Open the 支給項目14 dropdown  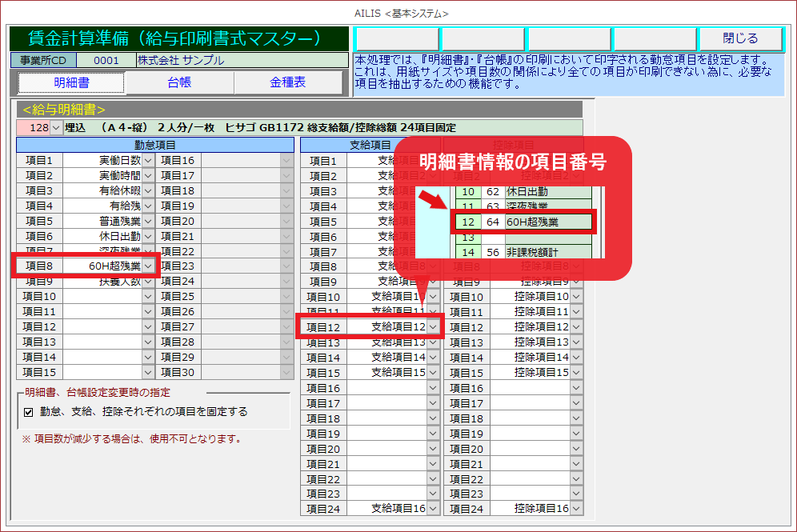433,358
